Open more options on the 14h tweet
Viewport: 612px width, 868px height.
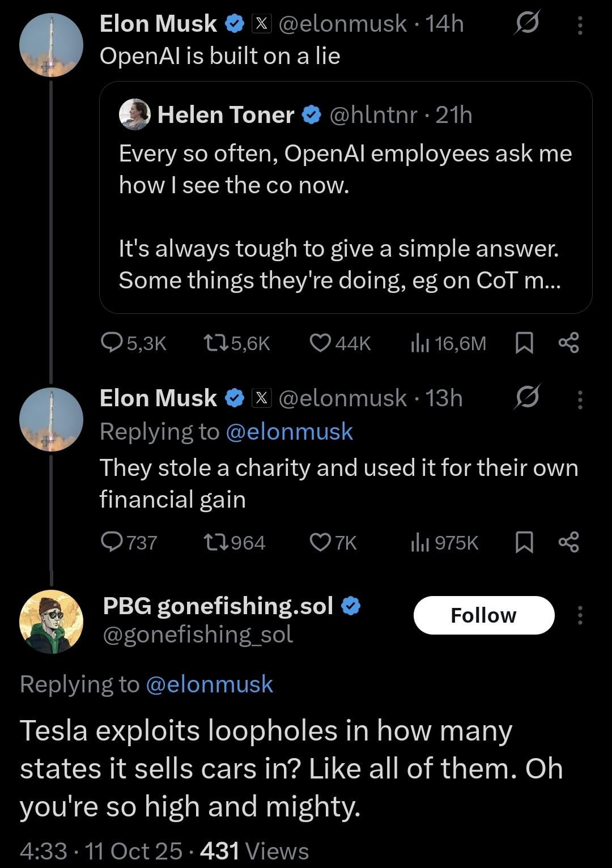pos(580,25)
